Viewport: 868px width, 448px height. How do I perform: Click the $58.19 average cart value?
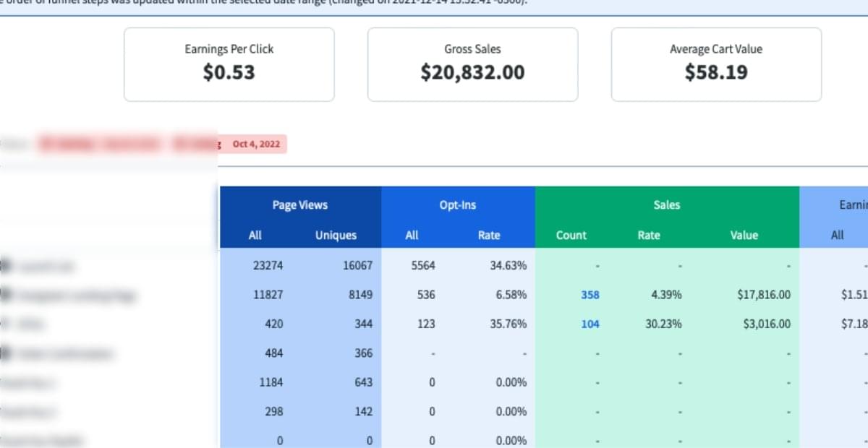716,72
